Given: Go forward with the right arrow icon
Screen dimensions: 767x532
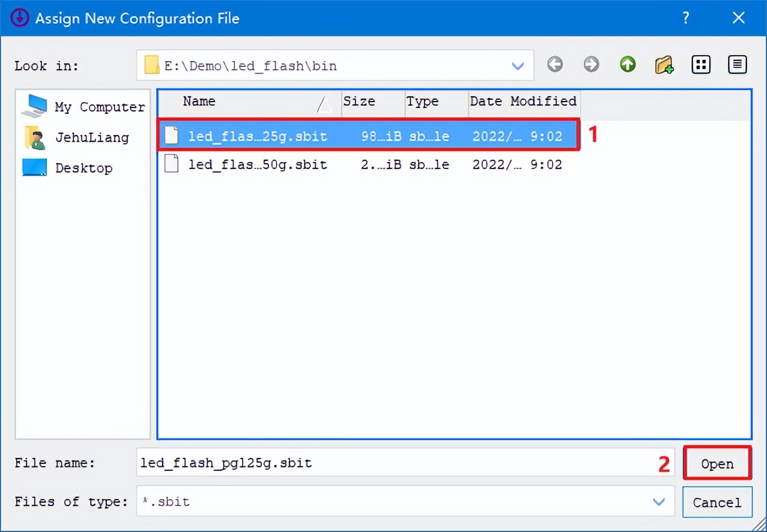Looking at the screenshot, I should tap(591, 65).
